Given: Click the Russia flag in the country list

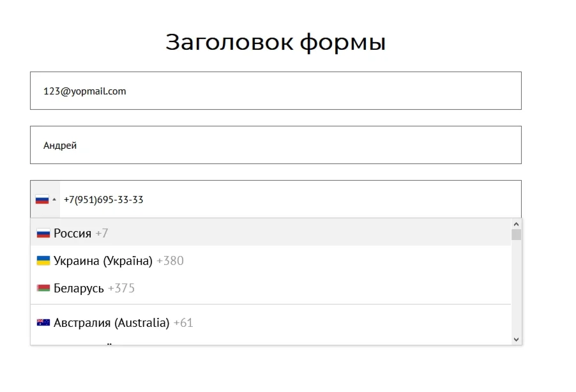Looking at the screenshot, I should [43, 234].
